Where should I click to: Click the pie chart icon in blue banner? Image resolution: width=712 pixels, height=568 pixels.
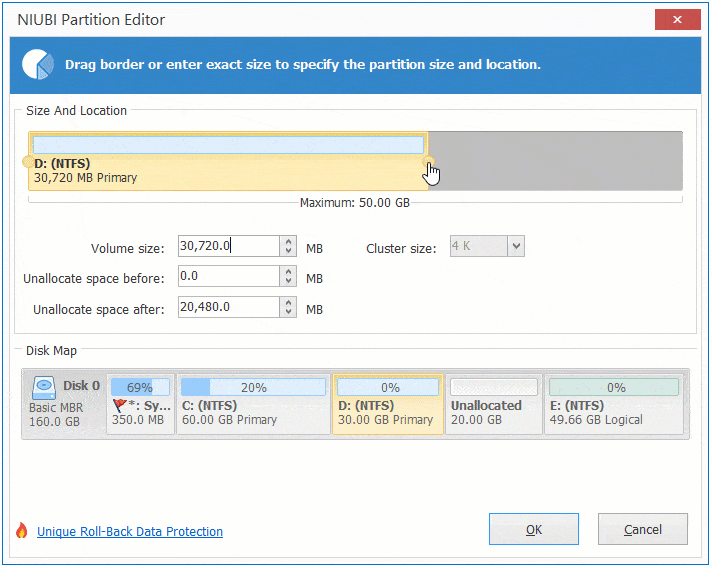(38, 64)
